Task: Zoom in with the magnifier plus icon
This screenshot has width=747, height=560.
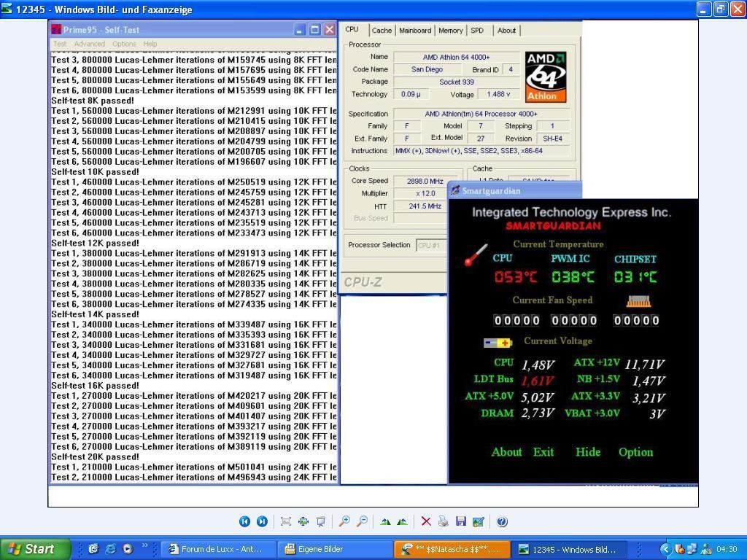Action: tap(344, 521)
